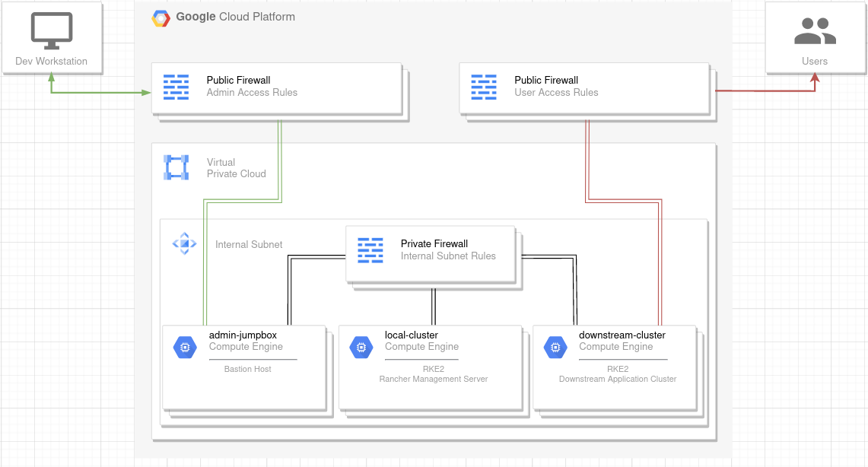The width and height of the screenshot is (868, 467).
Task: Select 'Downstream Application Cluster' description text
Action: pyautogui.click(x=618, y=379)
